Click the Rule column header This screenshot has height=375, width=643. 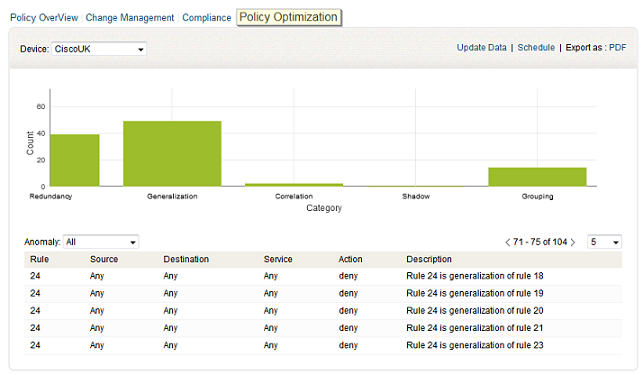[39, 259]
